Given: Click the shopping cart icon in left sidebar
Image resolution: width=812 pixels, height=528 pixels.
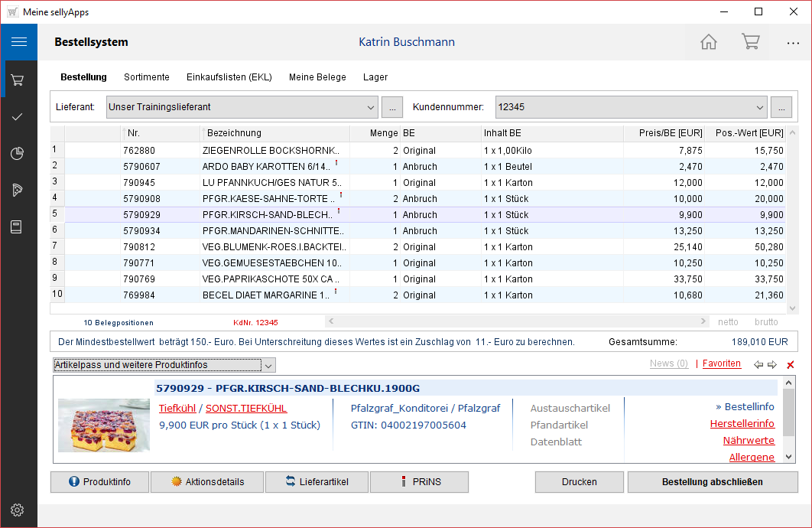Looking at the screenshot, I should pyautogui.click(x=18, y=80).
